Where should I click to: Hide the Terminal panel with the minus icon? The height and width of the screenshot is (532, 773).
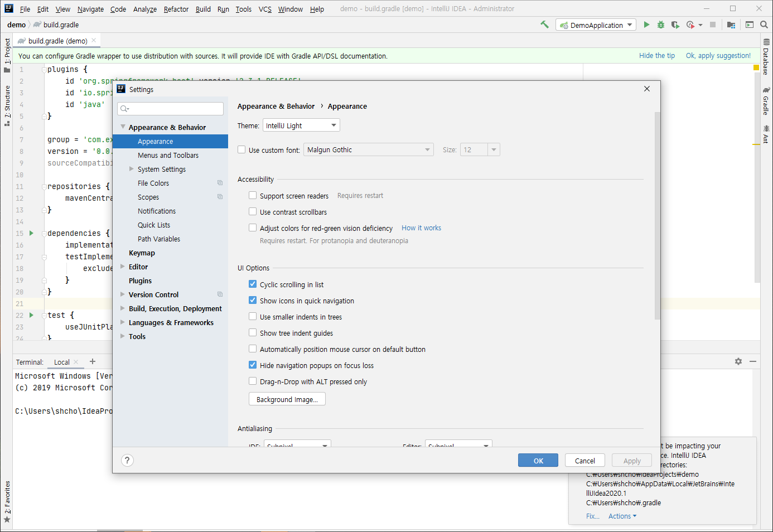pyautogui.click(x=753, y=361)
